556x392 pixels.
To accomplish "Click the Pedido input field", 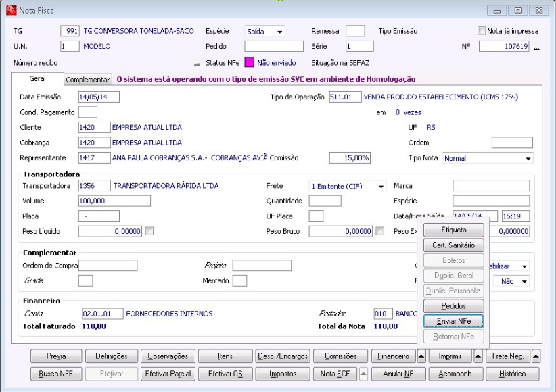I will (x=274, y=47).
